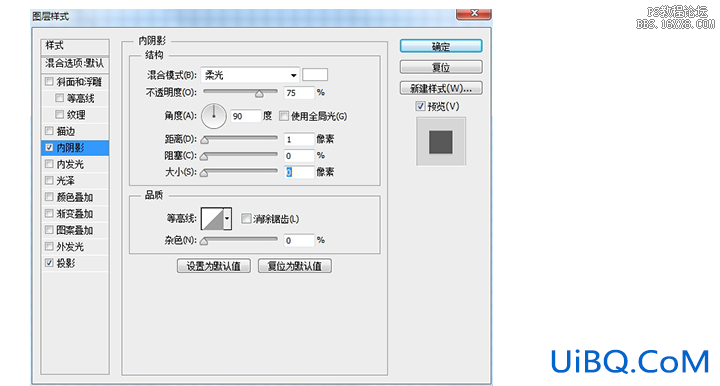The image size is (720, 386).
Task: Enable the 内发光 checkbox
Action: tap(49, 164)
